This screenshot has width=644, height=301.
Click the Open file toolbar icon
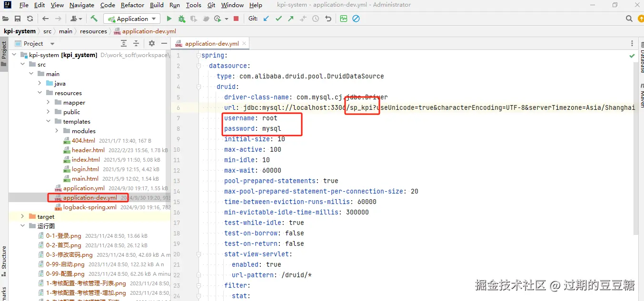click(5, 19)
